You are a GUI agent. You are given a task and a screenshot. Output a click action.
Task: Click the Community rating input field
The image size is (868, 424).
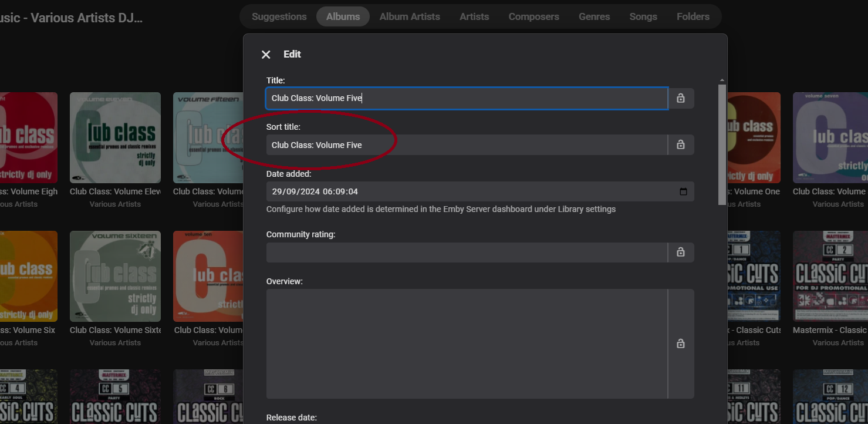[x=466, y=252]
